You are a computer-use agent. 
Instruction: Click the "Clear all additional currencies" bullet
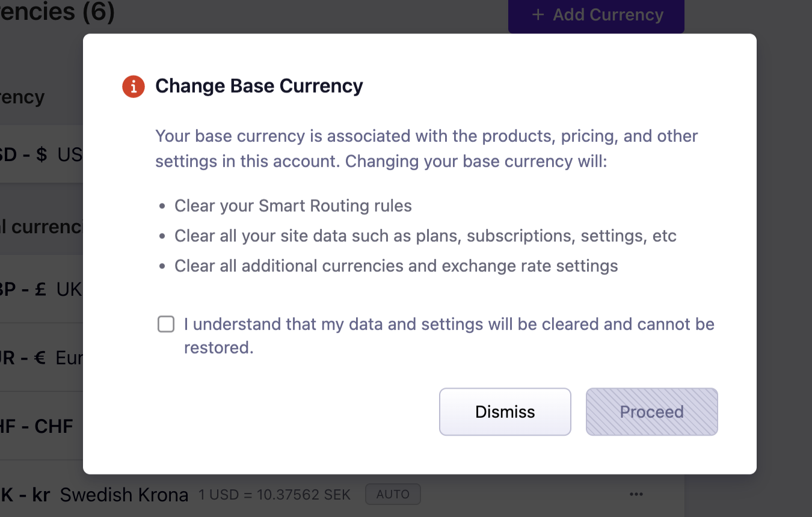(396, 266)
